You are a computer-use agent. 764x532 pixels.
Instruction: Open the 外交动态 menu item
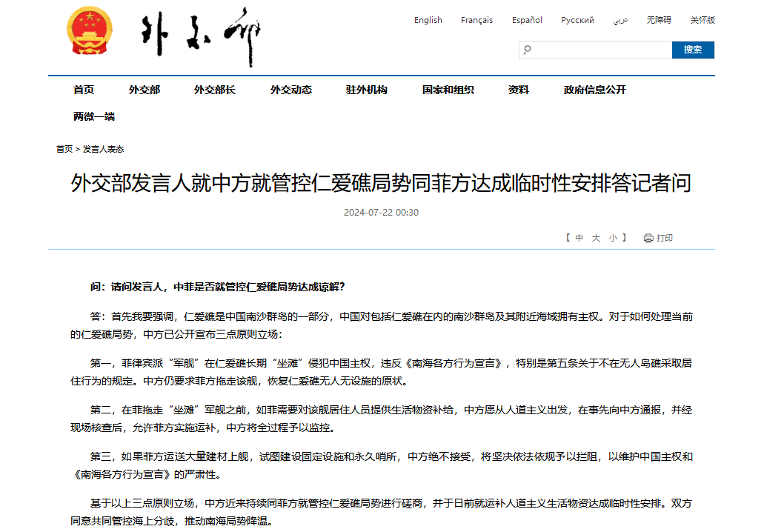coord(290,90)
